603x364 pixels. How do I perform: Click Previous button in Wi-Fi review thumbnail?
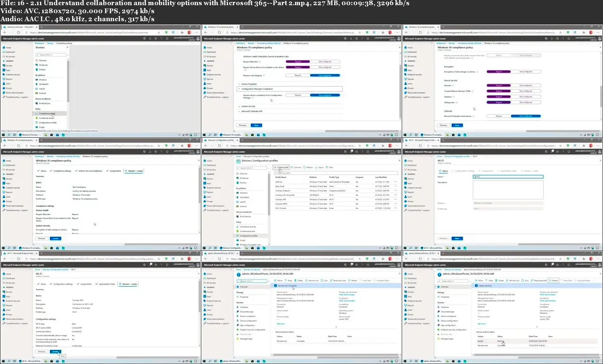(41, 351)
